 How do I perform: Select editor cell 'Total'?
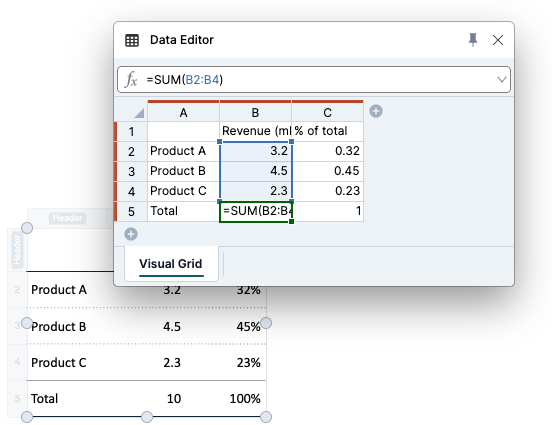click(183, 211)
